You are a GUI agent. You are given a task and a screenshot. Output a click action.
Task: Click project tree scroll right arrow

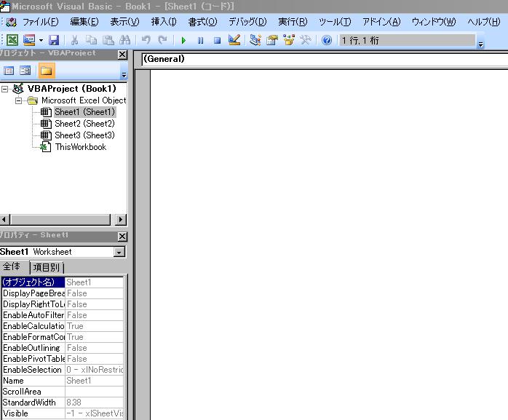[x=121, y=219]
